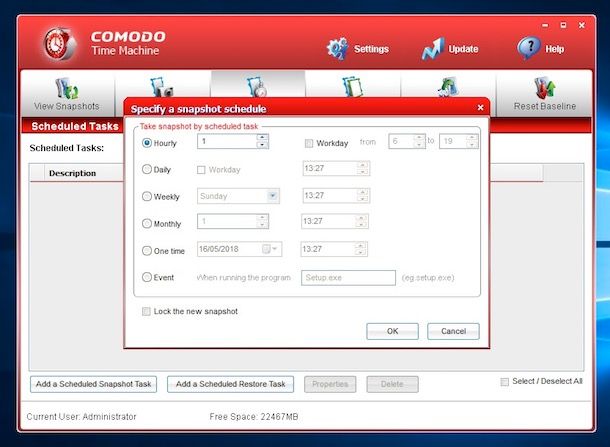This screenshot has width=610, height=447.
Task: Click Add a Scheduled Snapshot Task
Action: point(93,384)
